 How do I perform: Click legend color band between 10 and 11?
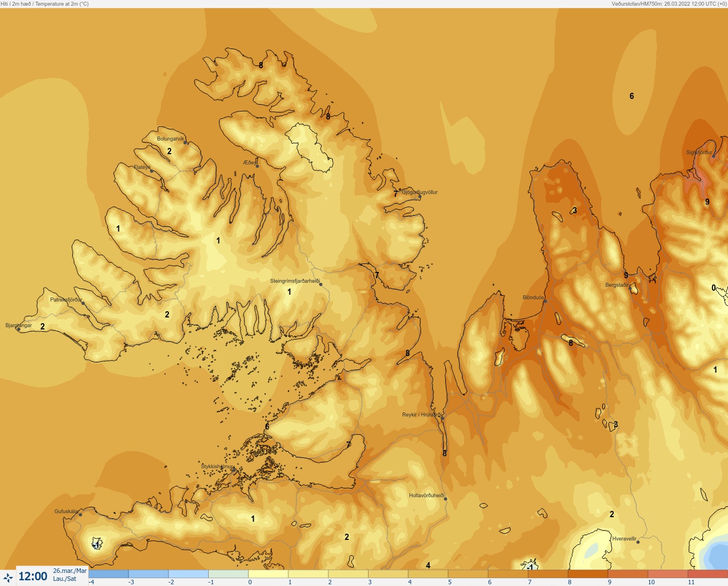point(668,574)
